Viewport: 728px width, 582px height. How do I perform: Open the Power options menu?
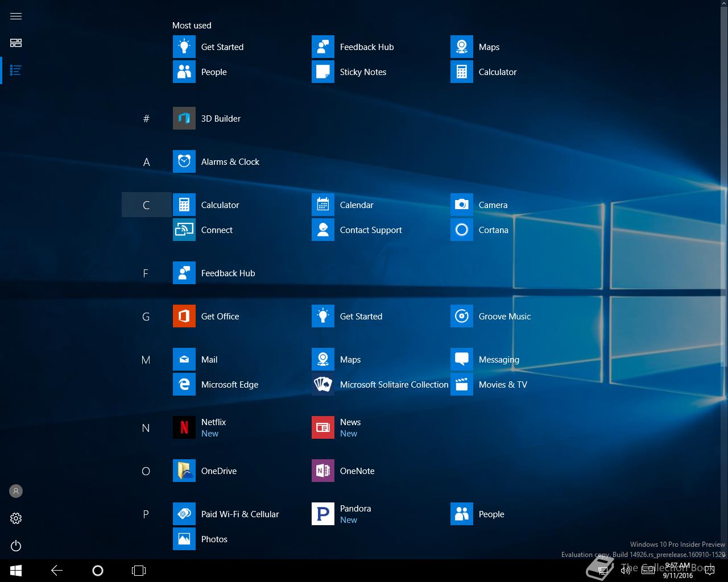click(16, 546)
